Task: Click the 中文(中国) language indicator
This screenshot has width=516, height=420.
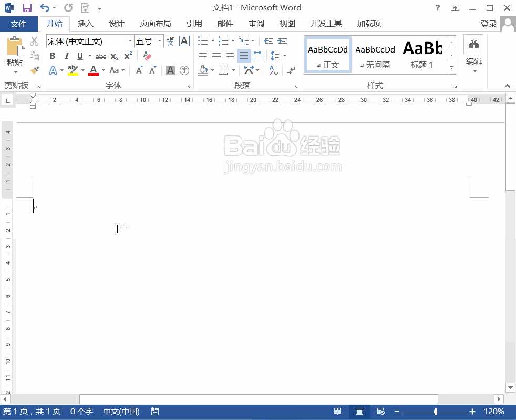Action: [121, 412]
